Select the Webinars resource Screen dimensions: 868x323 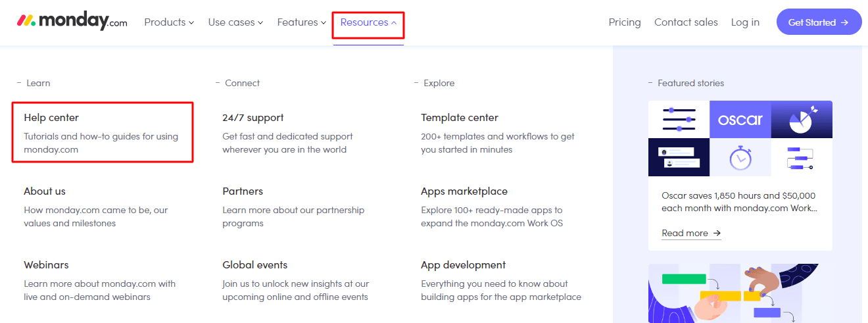tap(46, 265)
